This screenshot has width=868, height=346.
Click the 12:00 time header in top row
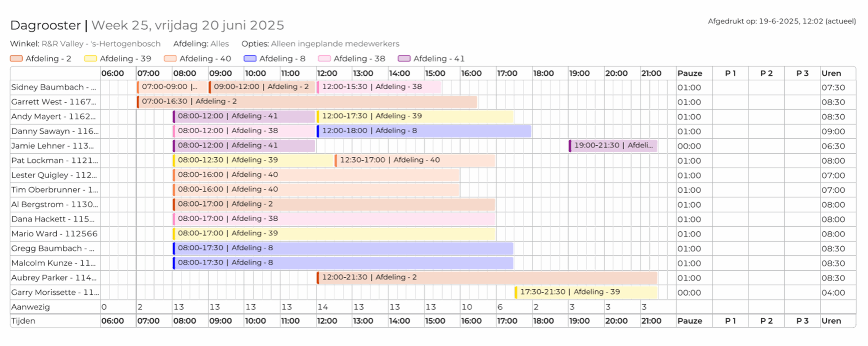pyautogui.click(x=327, y=73)
